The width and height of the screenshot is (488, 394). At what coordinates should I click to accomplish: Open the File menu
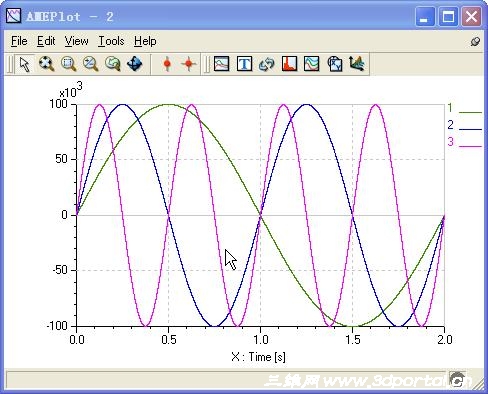pos(19,41)
